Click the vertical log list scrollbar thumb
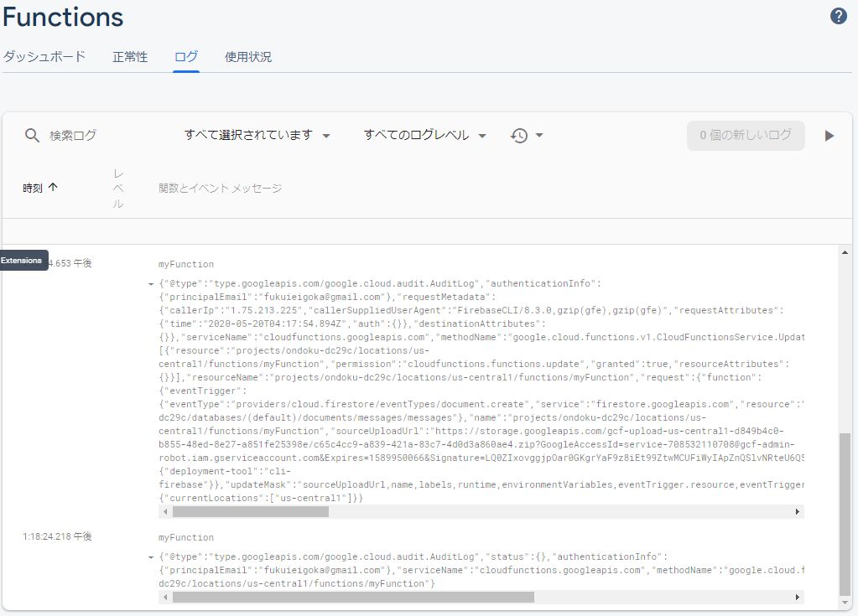This screenshot has width=858, height=616. pyautogui.click(x=845, y=514)
